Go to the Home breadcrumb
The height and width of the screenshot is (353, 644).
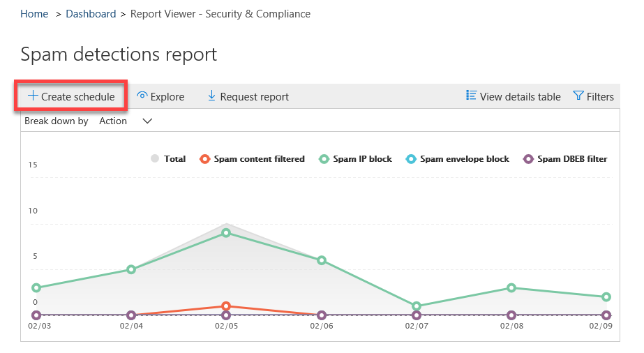pos(34,14)
